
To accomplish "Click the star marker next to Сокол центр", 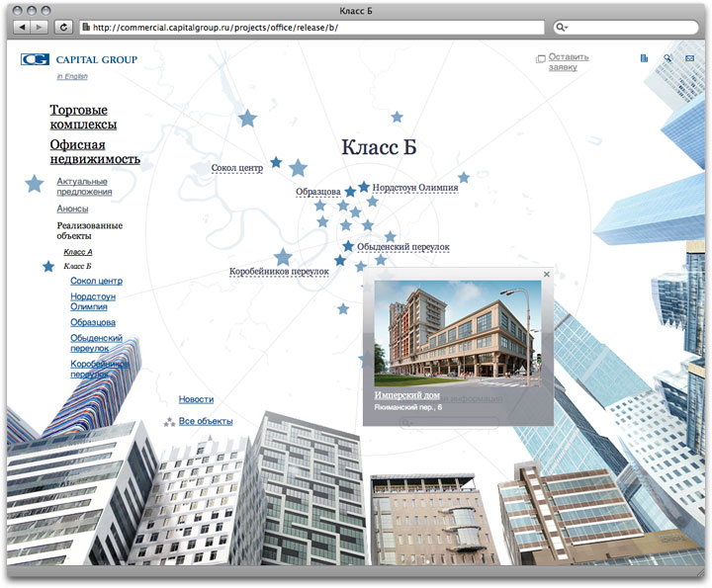I will coord(276,162).
